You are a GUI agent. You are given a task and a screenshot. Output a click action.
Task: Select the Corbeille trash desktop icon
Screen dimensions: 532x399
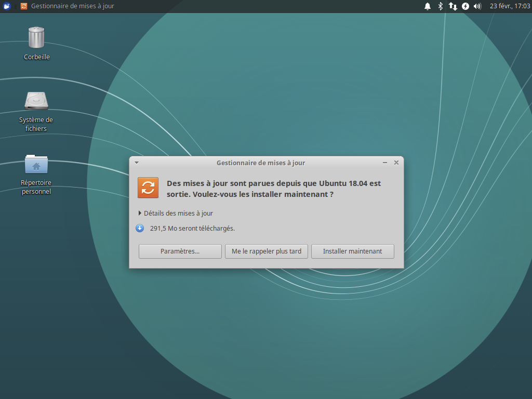point(36,38)
